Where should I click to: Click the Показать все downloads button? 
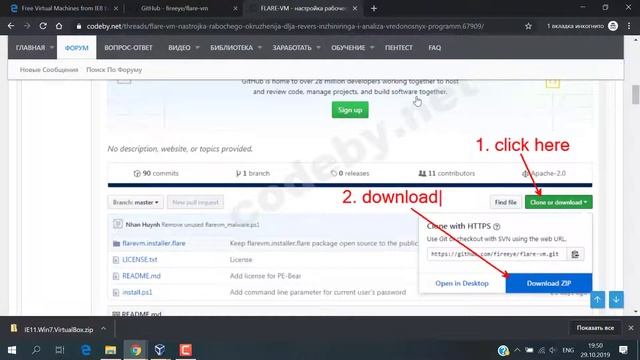[595, 328]
